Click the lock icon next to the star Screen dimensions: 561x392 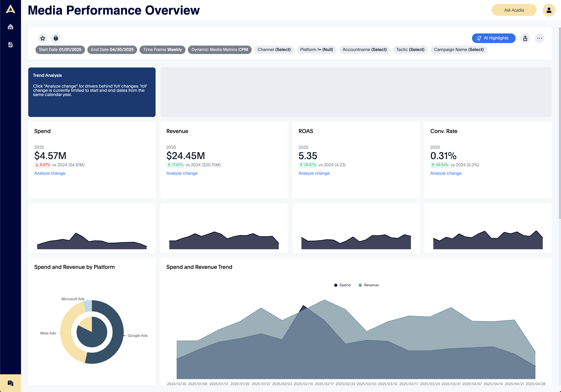tap(56, 38)
